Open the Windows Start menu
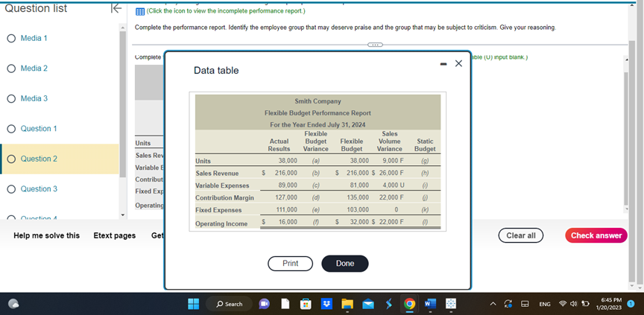The width and height of the screenshot is (644, 315). coord(193,304)
